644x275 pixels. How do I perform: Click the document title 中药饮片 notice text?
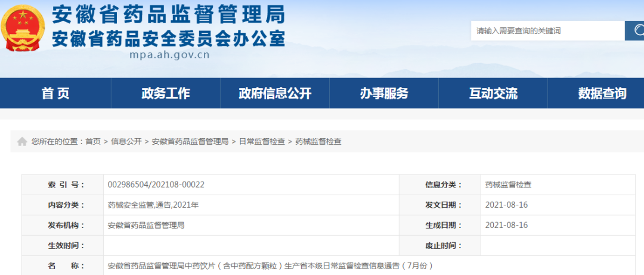(270, 265)
